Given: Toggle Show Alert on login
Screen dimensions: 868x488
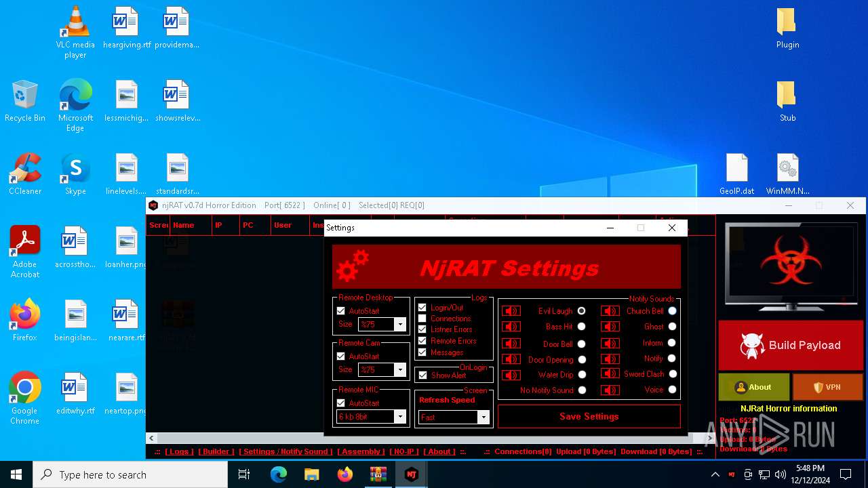Looking at the screenshot, I should [x=423, y=375].
